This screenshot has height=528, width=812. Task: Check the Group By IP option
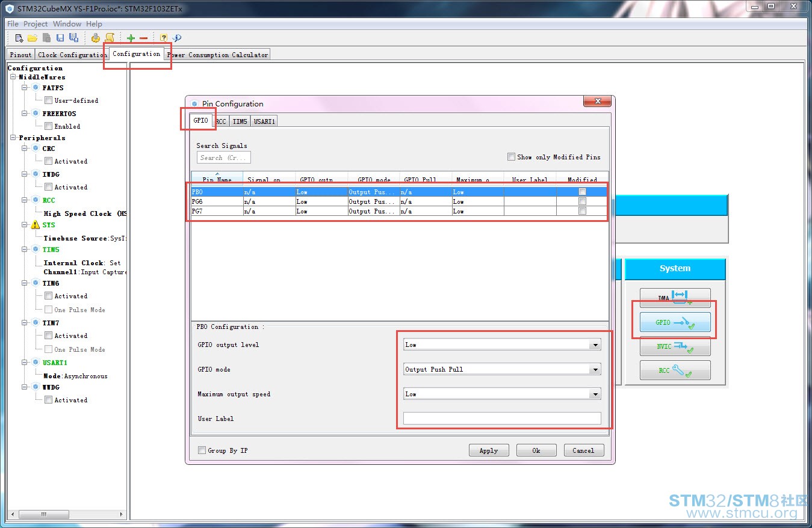(x=202, y=450)
